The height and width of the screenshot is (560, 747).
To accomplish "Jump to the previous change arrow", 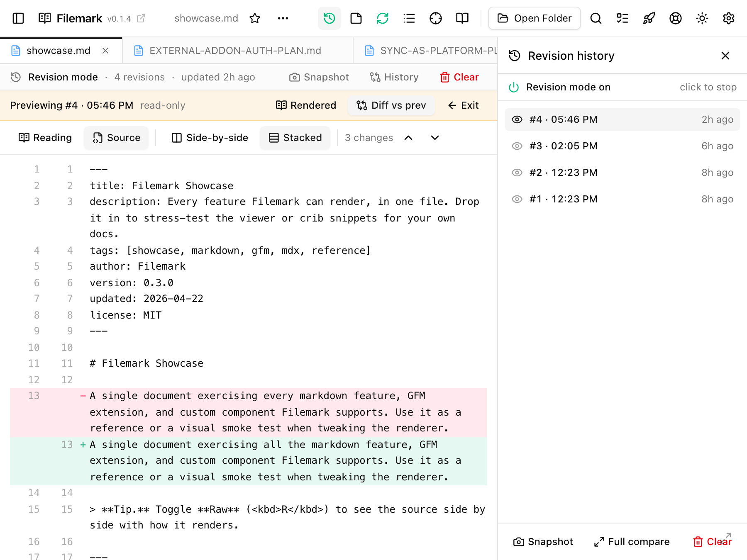I will [408, 138].
